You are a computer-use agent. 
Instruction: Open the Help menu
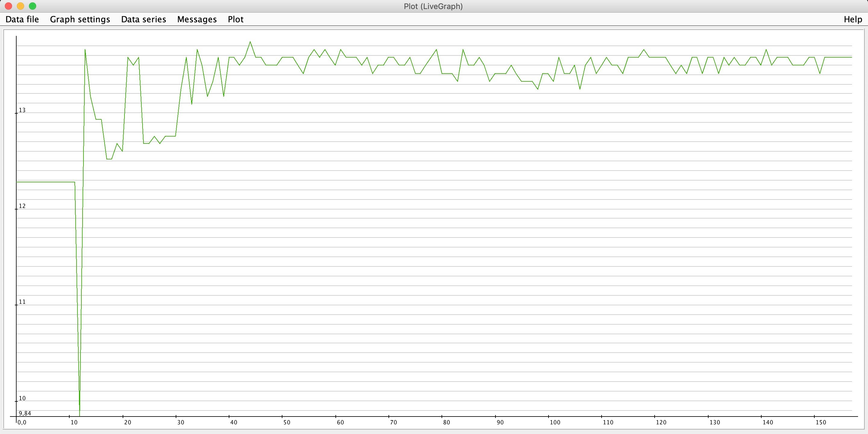(x=853, y=19)
